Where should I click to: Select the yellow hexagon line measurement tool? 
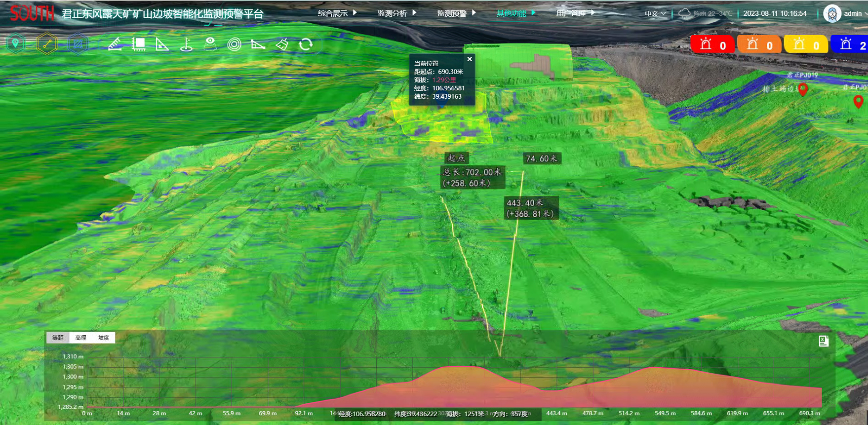47,44
